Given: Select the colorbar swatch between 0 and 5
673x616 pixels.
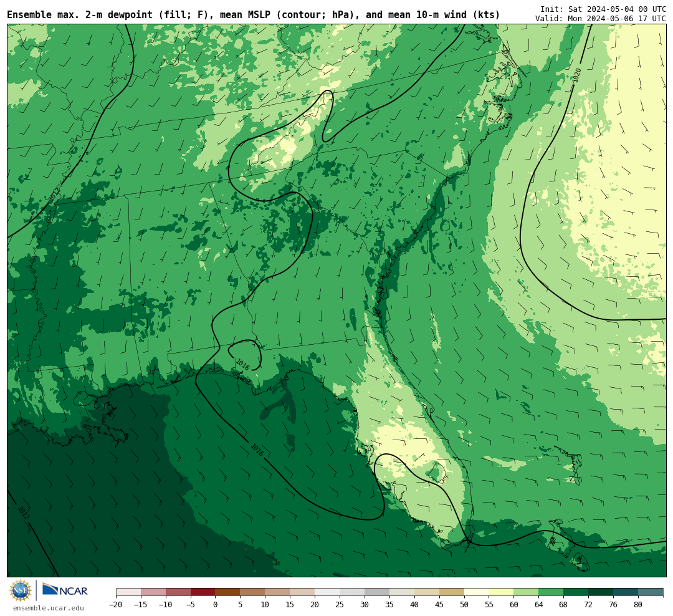Looking at the screenshot, I should (228, 592).
